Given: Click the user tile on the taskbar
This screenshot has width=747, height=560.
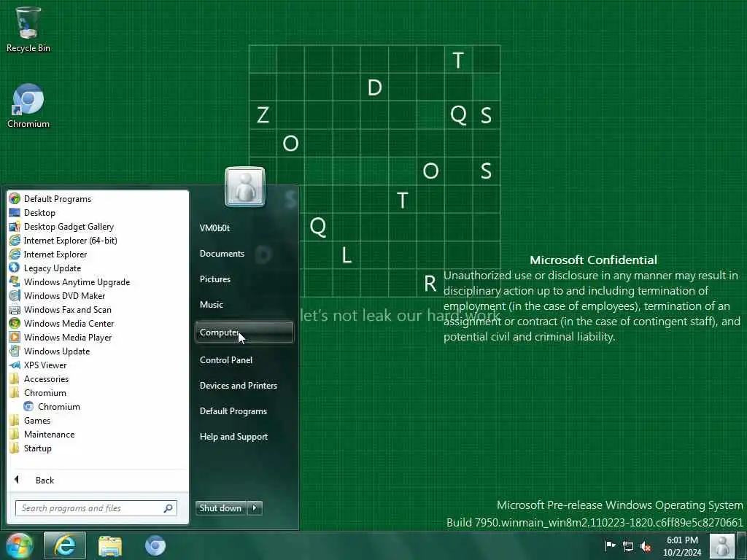Looking at the screenshot, I should point(721,545).
